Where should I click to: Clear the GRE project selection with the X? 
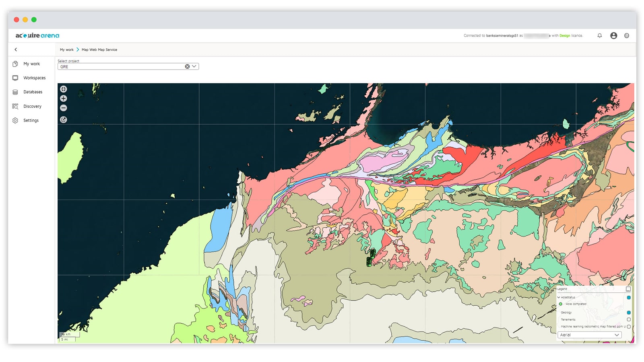tap(186, 66)
